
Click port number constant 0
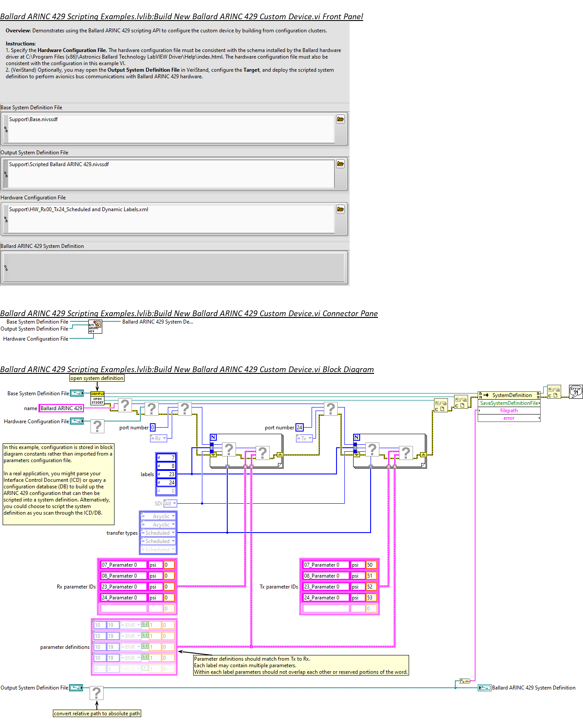(153, 428)
